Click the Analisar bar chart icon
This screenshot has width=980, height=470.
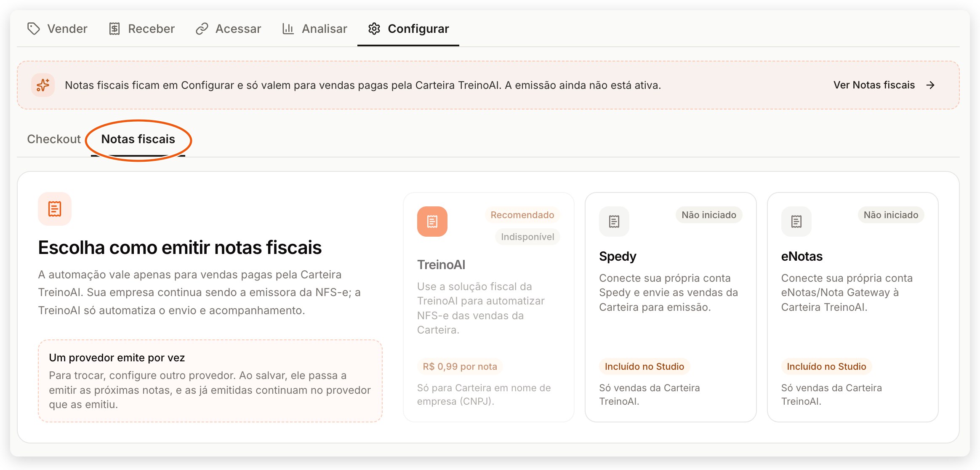(x=288, y=29)
